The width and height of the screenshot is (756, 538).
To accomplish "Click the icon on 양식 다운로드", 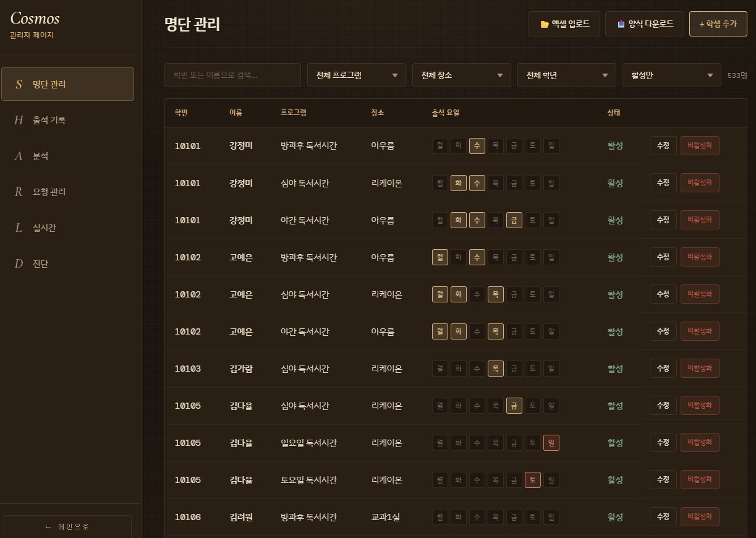I will click(x=621, y=24).
